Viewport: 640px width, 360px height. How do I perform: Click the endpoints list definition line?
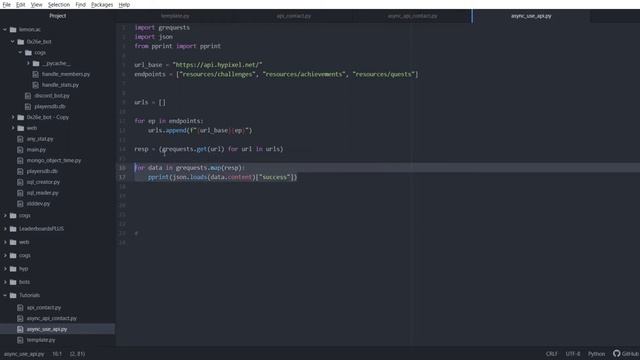[x=276, y=74]
